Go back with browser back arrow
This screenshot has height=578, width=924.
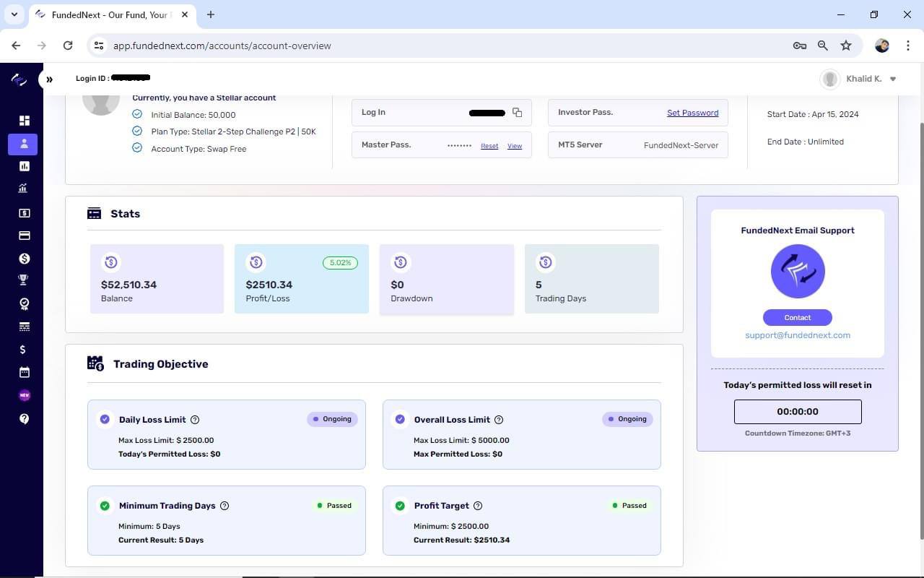pyautogui.click(x=16, y=46)
